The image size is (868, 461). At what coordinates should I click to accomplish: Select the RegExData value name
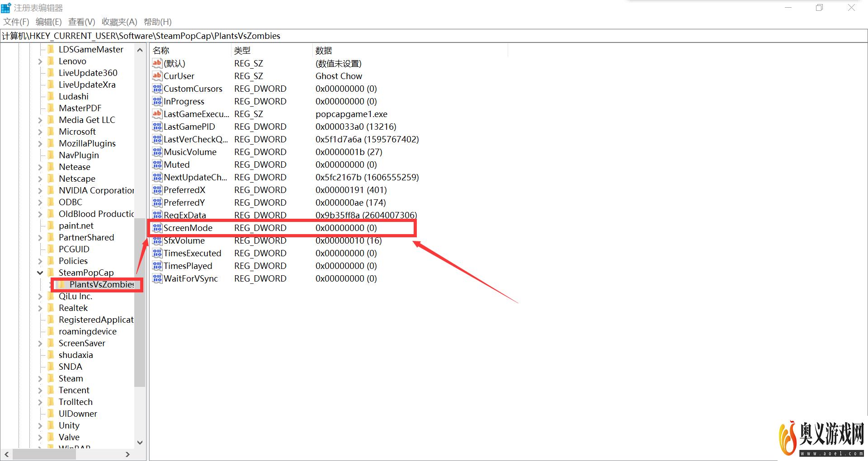coord(184,215)
